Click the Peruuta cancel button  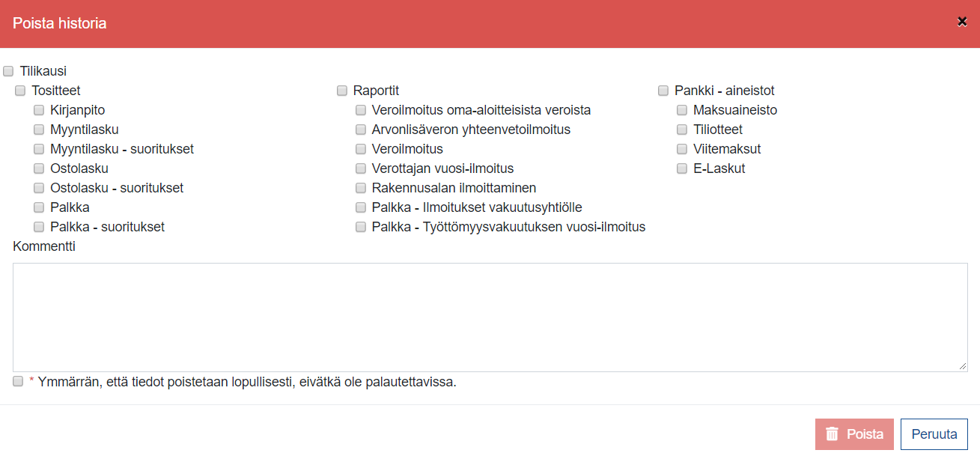pyautogui.click(x=934, y=434)
